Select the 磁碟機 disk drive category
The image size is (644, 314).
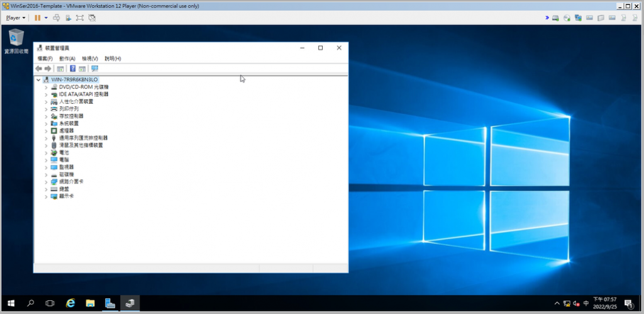(x=67, y=175)
